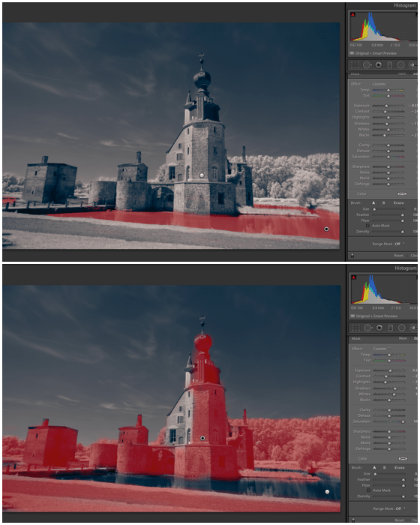Select Red Eye Correction tool in lower screenshot
Screen dimensions: 420x525
point(379,328)
